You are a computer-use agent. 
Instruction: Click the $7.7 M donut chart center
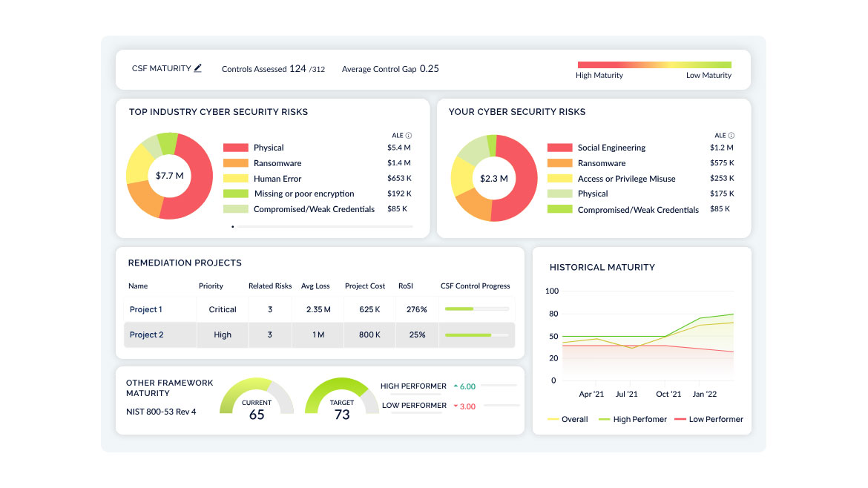tap(169, 176)
